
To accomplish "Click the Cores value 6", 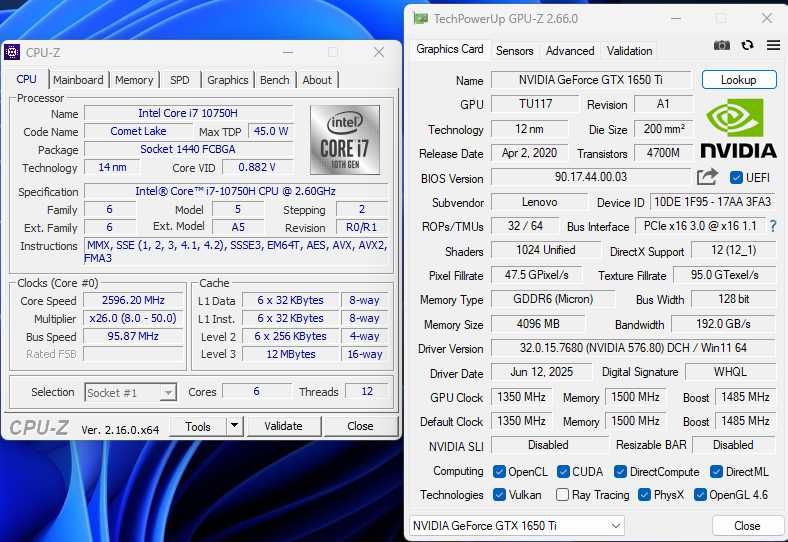I will point(256,391).
